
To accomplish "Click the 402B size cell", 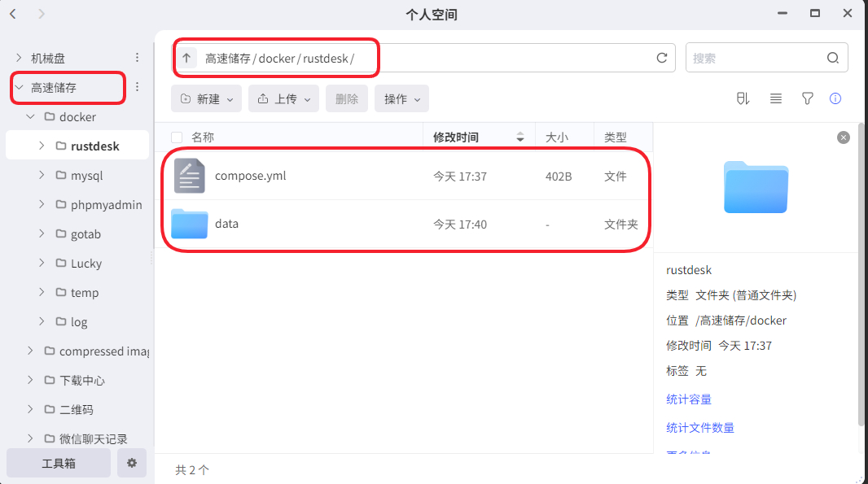I will [x=559, y=177].
